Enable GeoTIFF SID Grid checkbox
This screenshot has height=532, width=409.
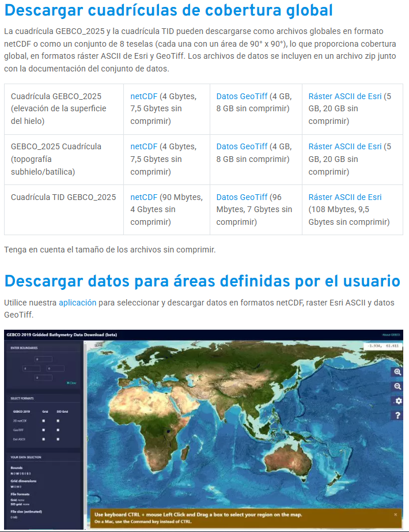[x=58, y=430]
